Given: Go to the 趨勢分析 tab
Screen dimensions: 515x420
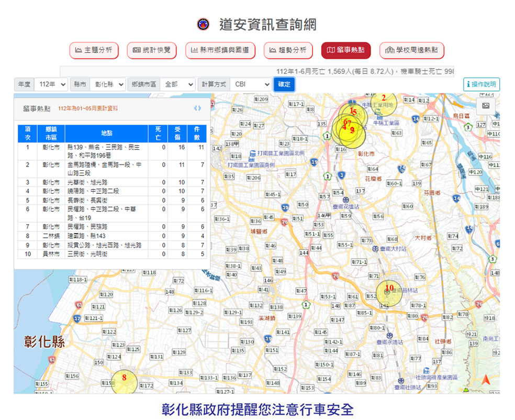Looking at the screenshot, I should 288,50.
